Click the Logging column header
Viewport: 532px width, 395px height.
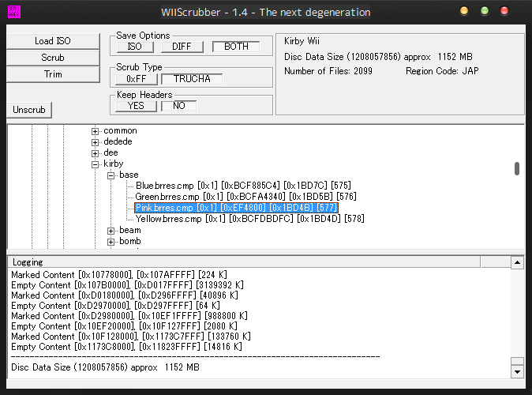(244, 262)
